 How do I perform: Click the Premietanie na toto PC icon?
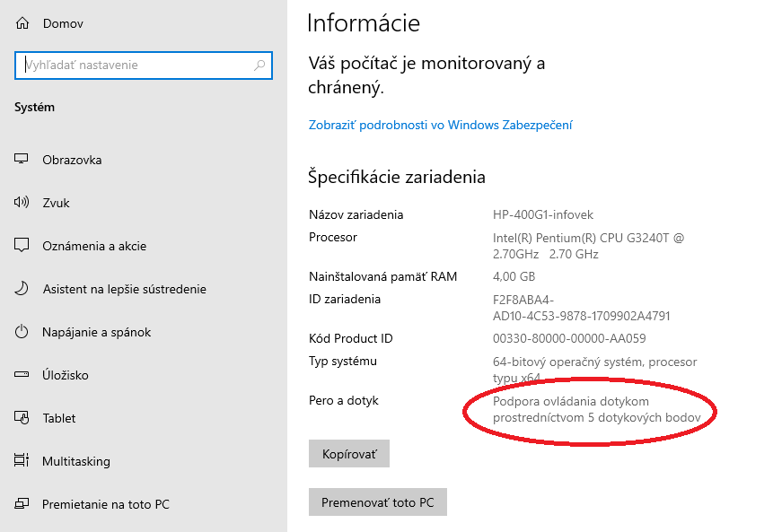point(22,504)
